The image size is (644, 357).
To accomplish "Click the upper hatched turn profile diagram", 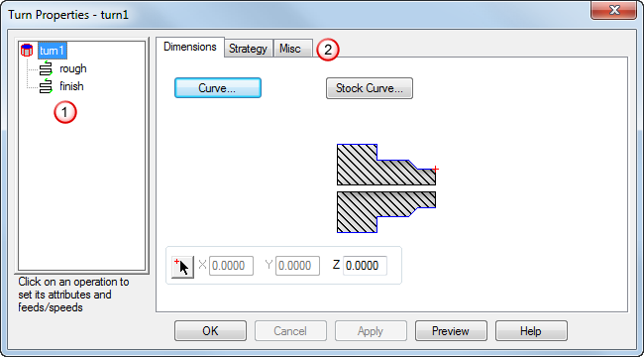I will click(x=386, y=165).
